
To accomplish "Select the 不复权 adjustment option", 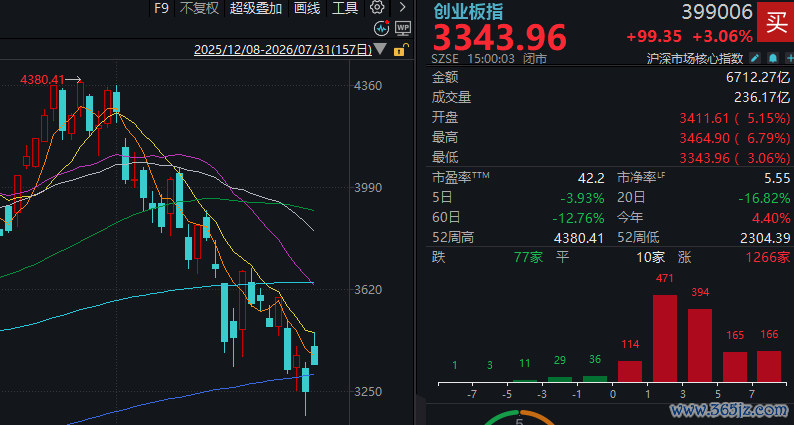I will point(199,8).
